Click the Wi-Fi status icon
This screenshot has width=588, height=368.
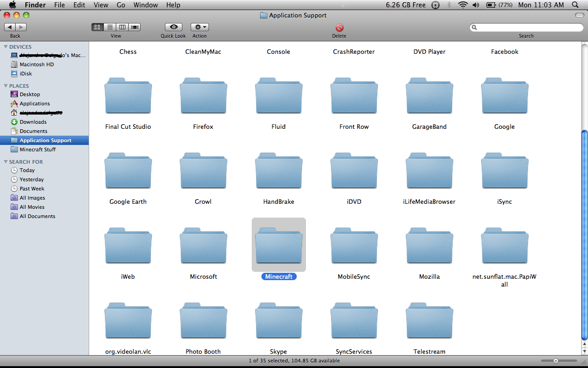click(463, 5)
